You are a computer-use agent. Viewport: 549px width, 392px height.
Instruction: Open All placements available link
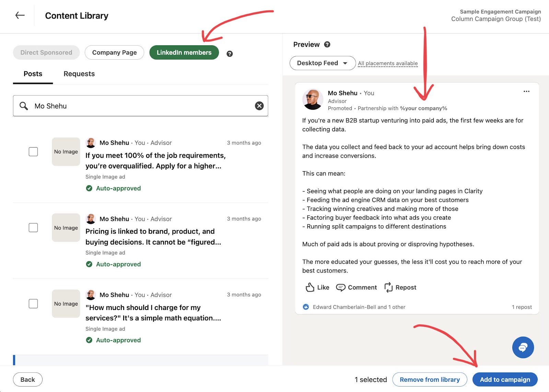(x=388, y=63)
